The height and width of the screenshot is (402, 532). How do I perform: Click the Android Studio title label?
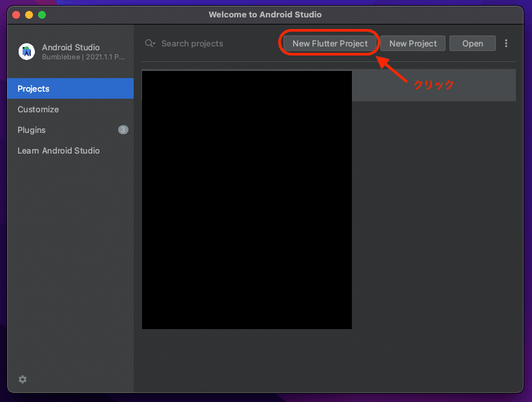tap(70, 47)
